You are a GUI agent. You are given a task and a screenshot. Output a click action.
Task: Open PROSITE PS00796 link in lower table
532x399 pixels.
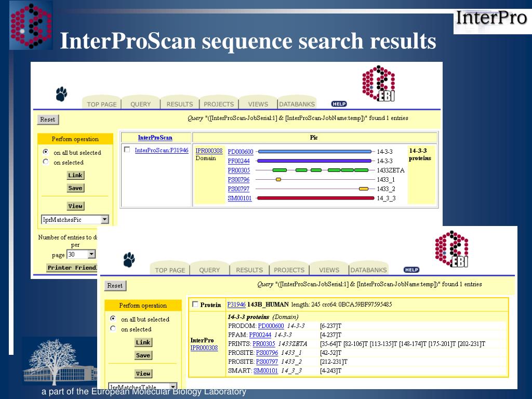click(x=267, y=353)
